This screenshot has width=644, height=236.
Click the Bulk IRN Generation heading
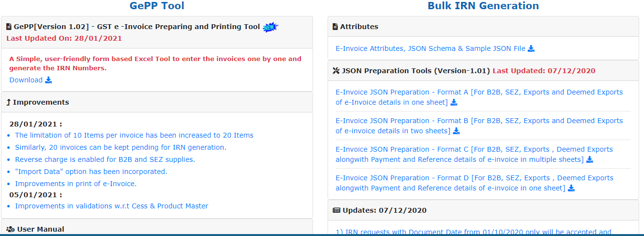[483, 6]
